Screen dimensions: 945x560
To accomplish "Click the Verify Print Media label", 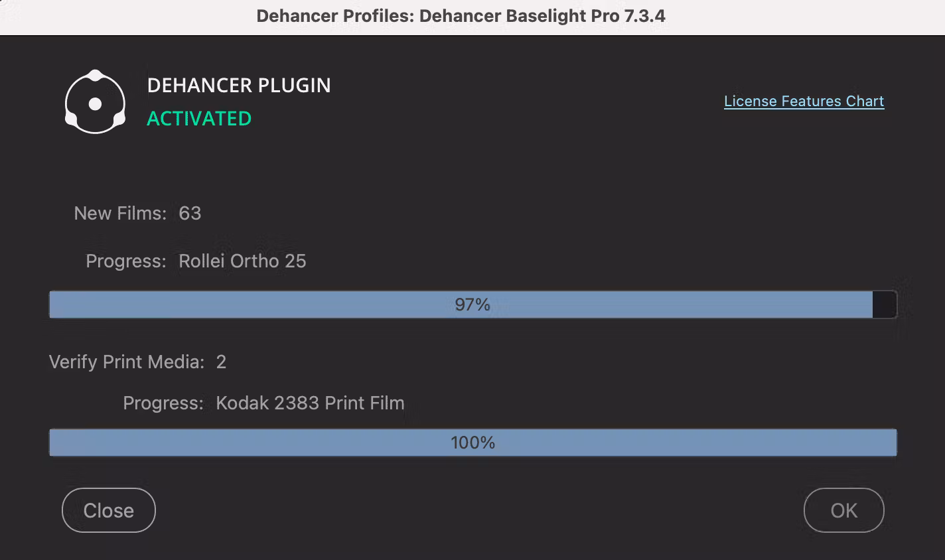I will [126, 362].
